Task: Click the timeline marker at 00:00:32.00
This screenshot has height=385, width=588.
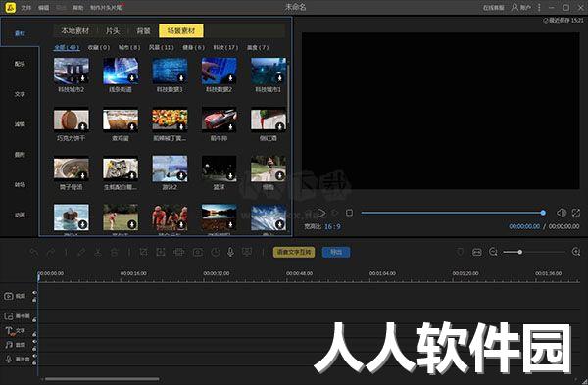Action: (x=217, y=273)
